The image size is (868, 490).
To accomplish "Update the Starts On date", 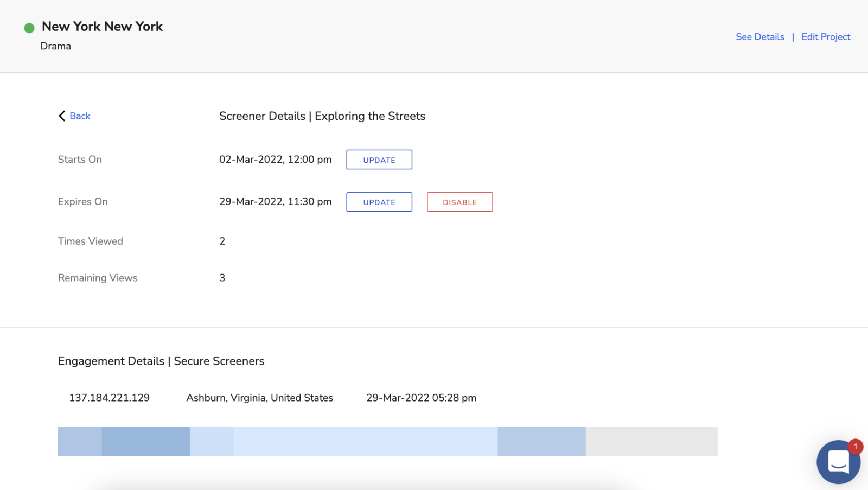I will [x=379, y=160].
